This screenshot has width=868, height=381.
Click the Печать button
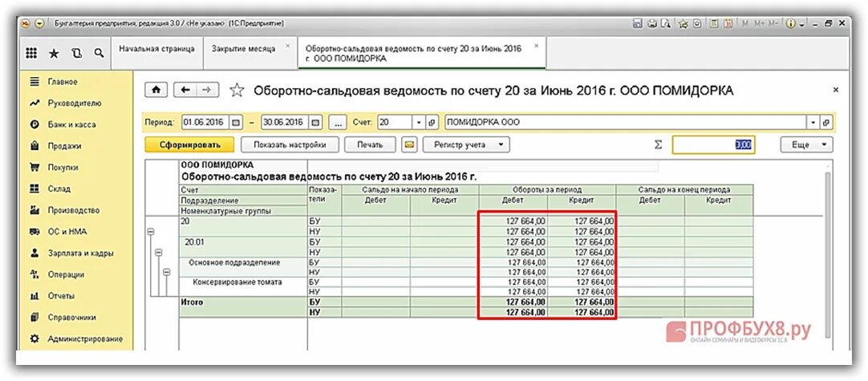[370, 144]
